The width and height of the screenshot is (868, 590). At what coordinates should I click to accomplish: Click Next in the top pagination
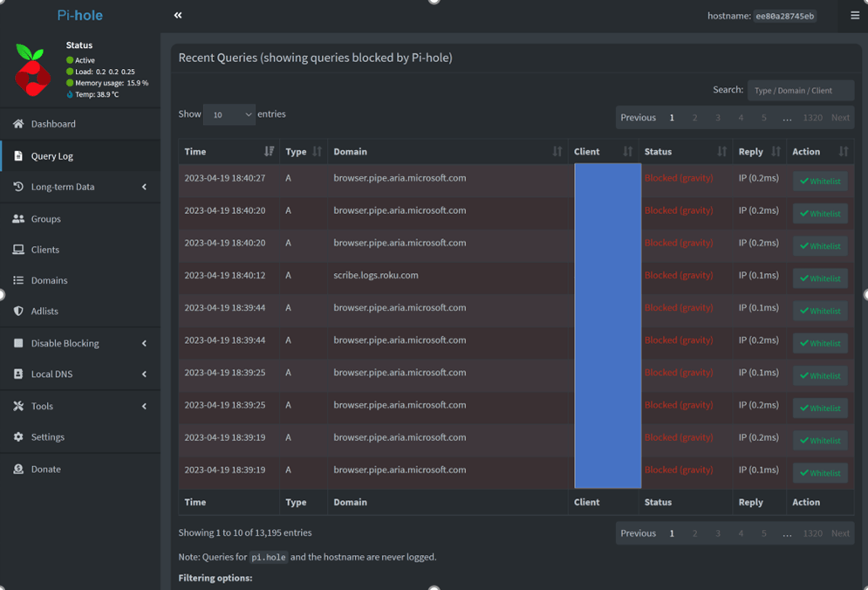tap(839, 118)
